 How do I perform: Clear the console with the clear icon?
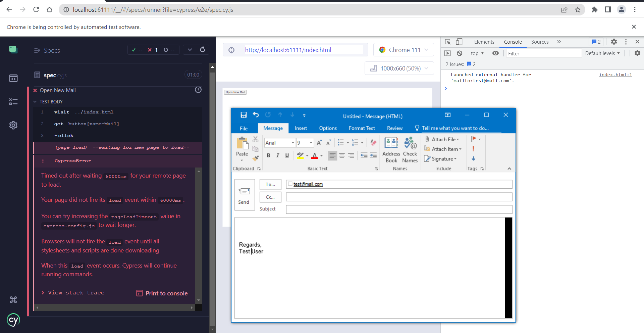[459, 53]
